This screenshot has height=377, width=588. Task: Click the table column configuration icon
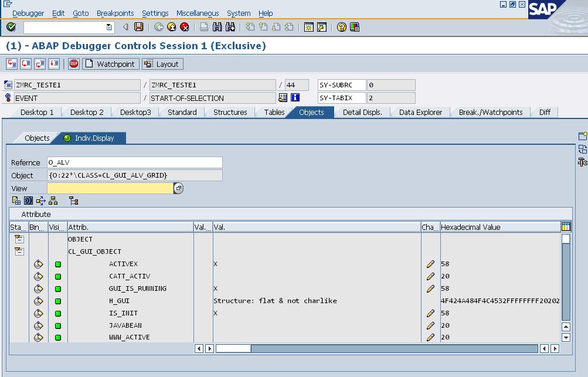tap(566, 227)
